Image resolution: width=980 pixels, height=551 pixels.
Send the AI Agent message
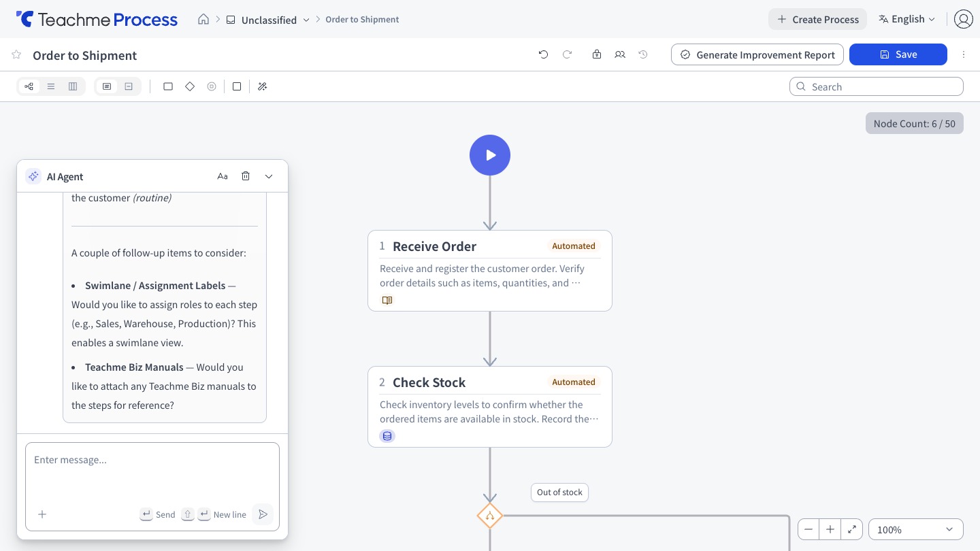262,514
